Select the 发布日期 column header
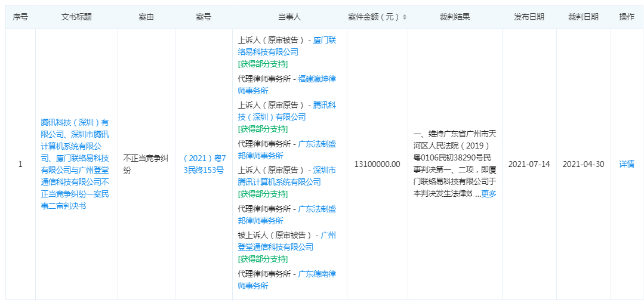This screenshot has width=644, height=306. click(x=529, y=17)
